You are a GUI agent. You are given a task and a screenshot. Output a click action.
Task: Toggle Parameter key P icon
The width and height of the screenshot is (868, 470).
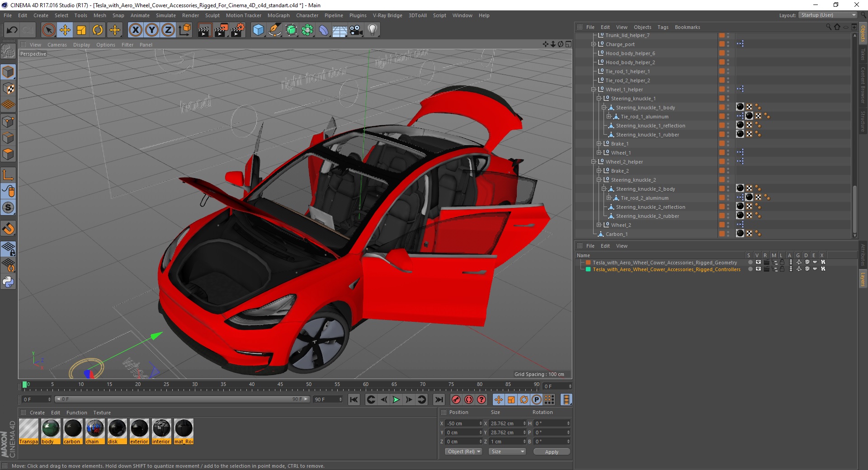tap(537, 399)
